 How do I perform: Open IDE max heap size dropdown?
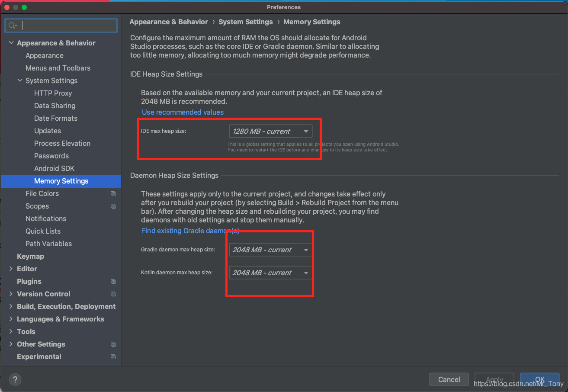click(x=270, y=131)
